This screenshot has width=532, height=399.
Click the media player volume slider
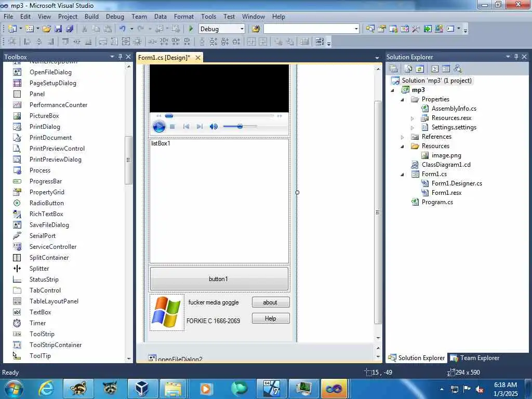click(x=240, y=127)
